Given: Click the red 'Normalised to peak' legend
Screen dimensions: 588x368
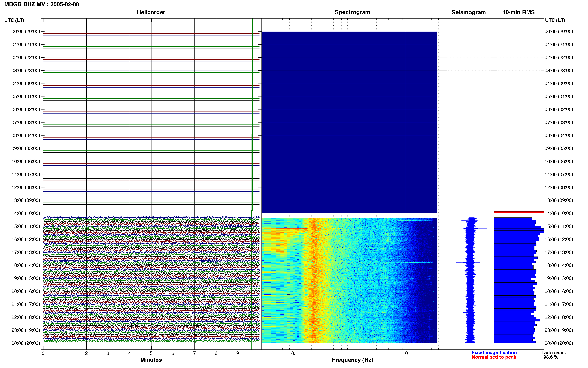Looking at the screenshot, I should pyautogui.click(x=494, y=357).
